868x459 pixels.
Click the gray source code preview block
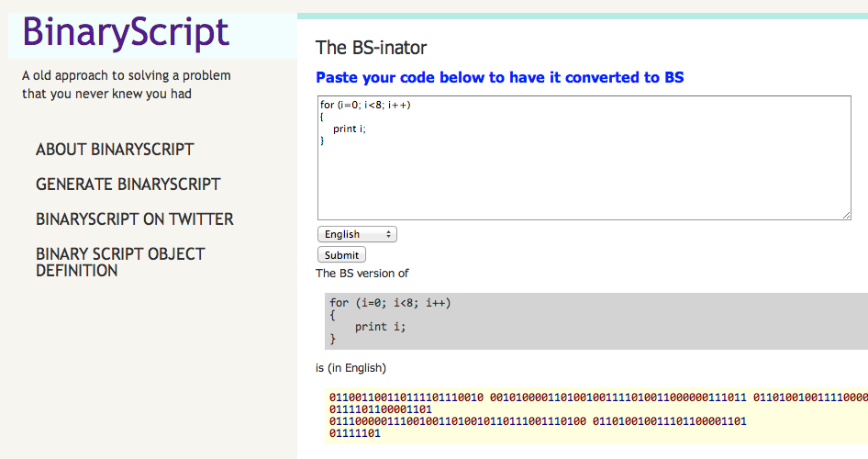(596, 321)
